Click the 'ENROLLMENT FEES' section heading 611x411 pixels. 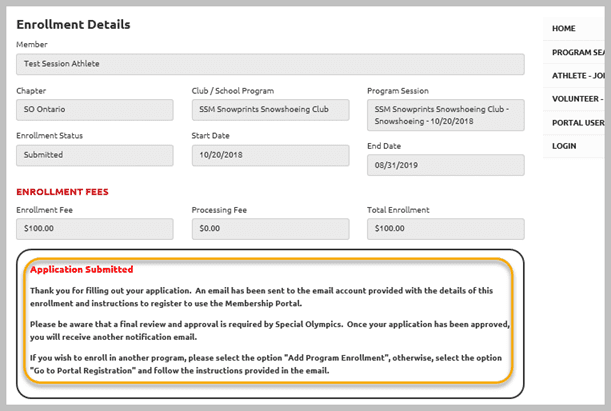click(62, 192)
